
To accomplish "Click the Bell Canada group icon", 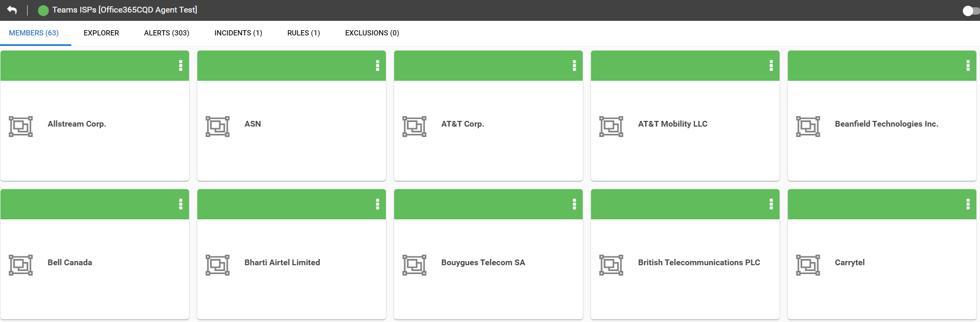I will pyautogui.click(x=21, y=265).
